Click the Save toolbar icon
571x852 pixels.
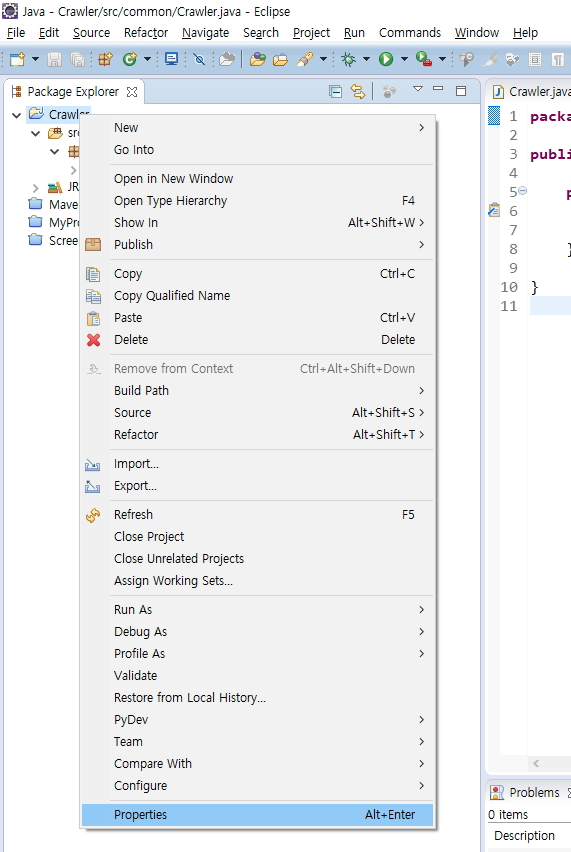pyautogui.click(x=54, y=59)
